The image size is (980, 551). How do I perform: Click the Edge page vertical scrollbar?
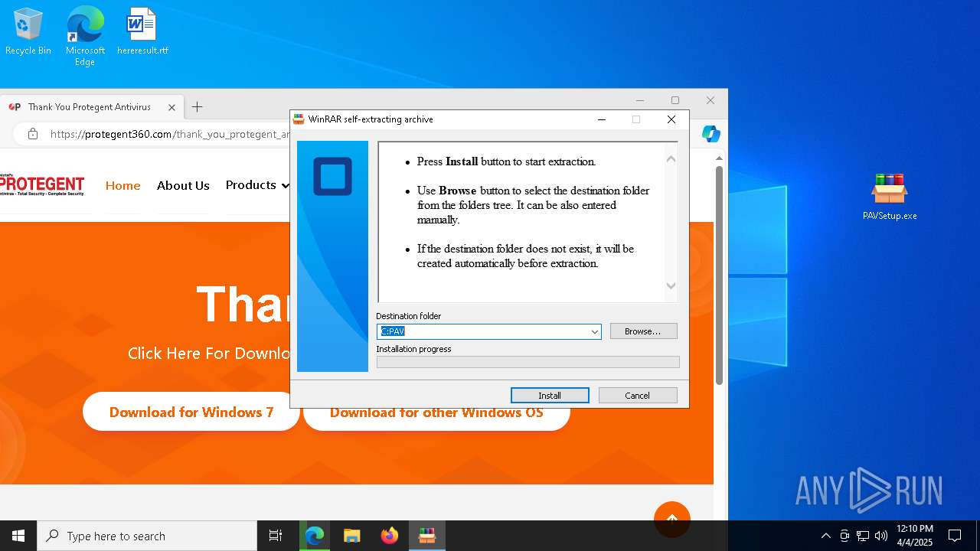(x=719, y=275)
